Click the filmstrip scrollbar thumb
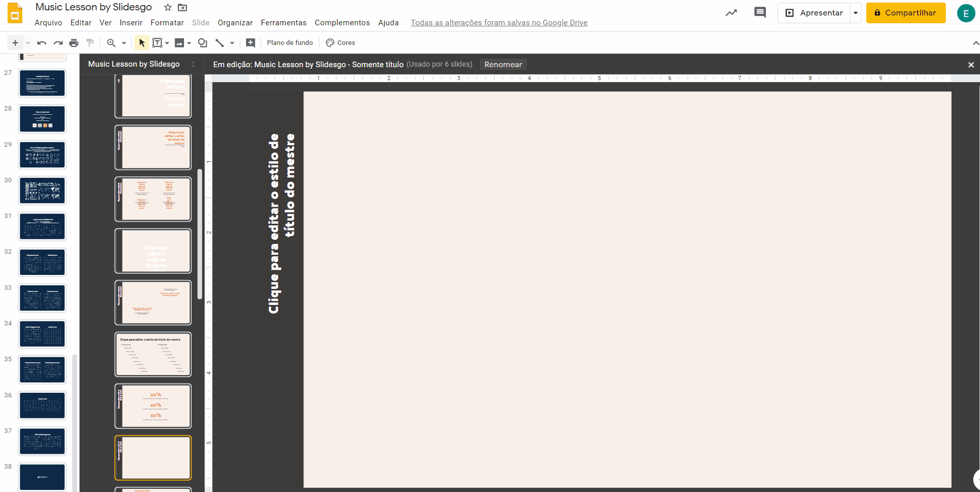The width and height of the screenshot is (980, 492). [75, 423]
